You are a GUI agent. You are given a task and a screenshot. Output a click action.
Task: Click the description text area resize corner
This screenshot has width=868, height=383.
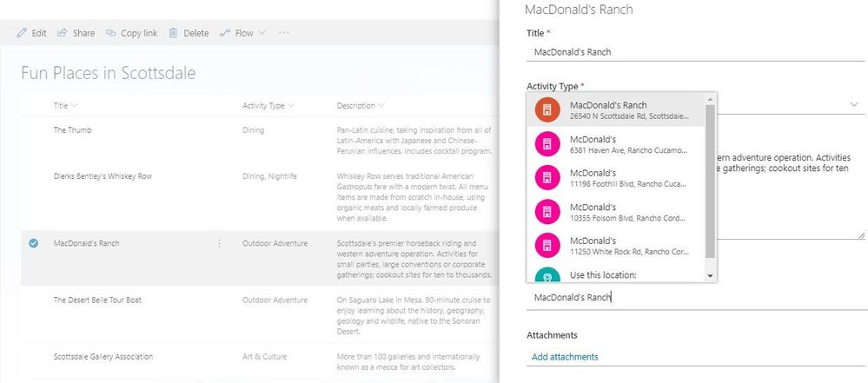click(x=861, y=235)
